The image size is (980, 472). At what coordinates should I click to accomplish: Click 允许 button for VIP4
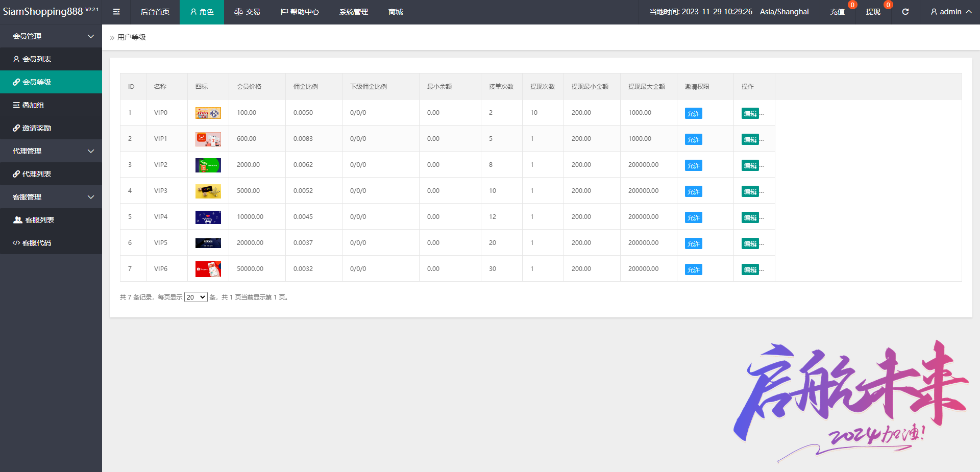[x=694, y=217]
